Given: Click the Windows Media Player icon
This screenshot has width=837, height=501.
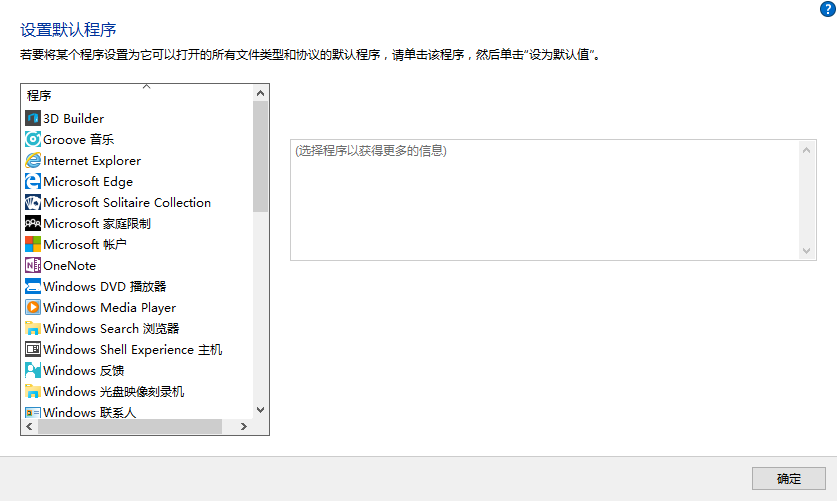Looking at the screenshot, I should [x=33, y=307].
